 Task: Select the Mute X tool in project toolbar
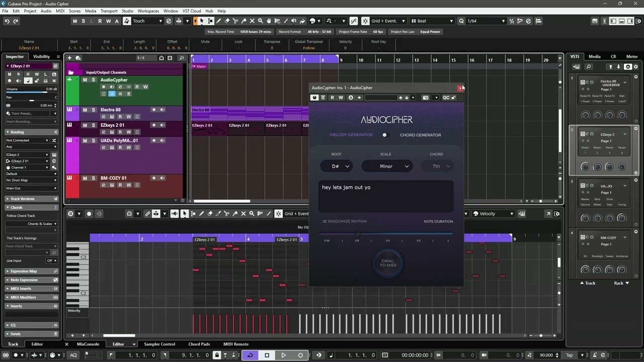point(252,21)
